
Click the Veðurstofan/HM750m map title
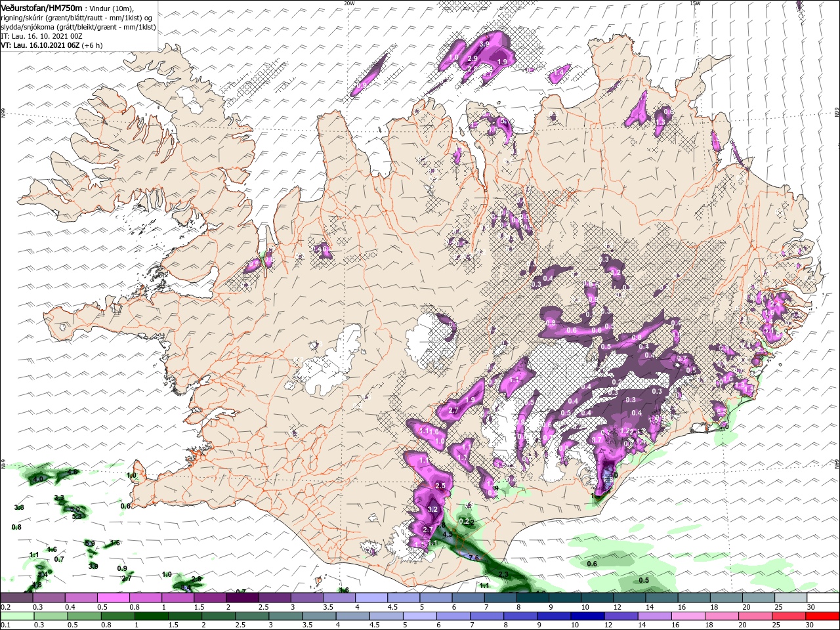pyautogui.click(x=41, y=7)
